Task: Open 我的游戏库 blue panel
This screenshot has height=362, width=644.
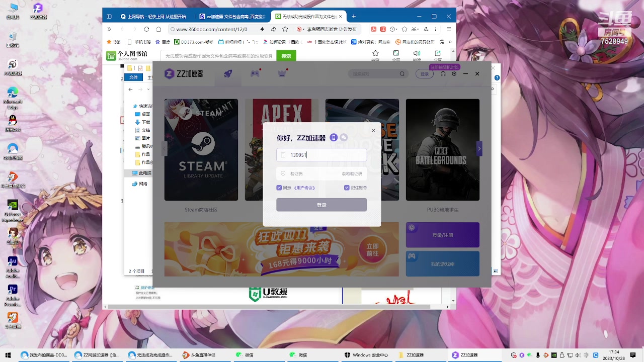Action: pos(443,263)
